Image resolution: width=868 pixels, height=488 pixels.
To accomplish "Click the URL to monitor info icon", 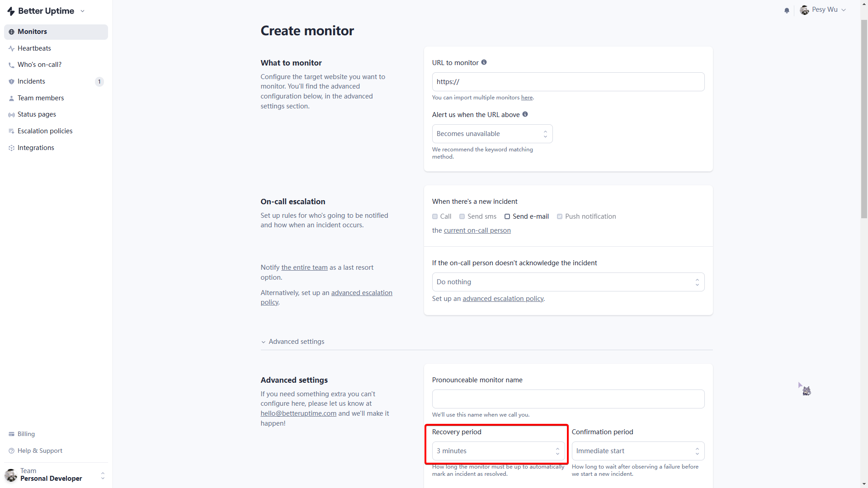I will (484, 62).
